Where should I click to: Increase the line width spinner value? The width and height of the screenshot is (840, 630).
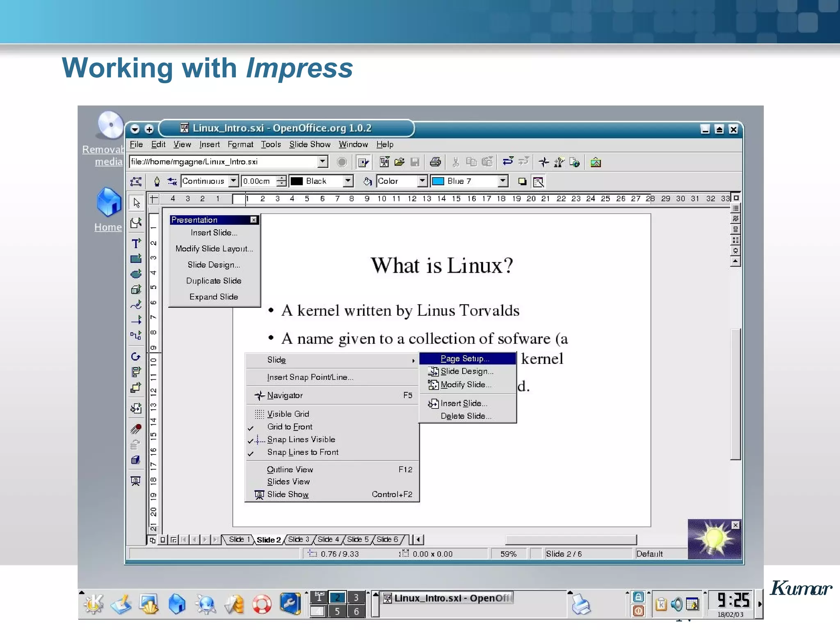tap(281, 178)
